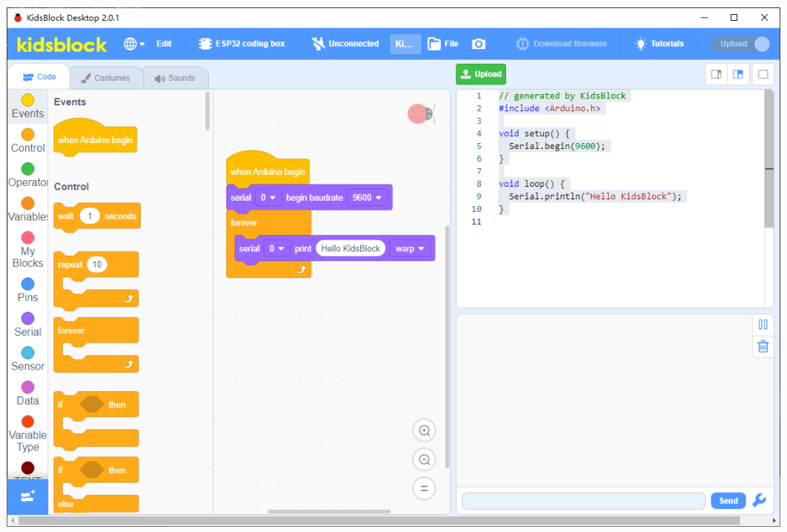Select the Control category
Screen dimensions: 787x532
[27, 141]
